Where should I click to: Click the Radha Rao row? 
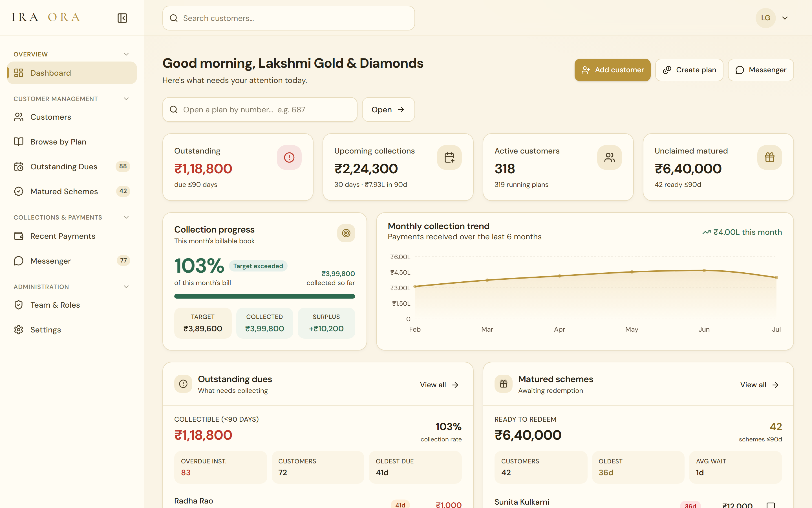pyautogui.click(x=318, y=502)
